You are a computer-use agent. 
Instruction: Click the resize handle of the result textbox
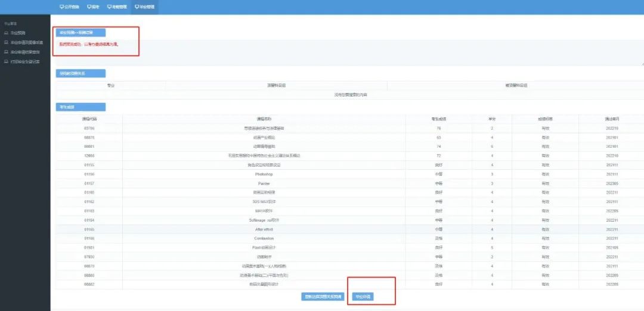642,63
